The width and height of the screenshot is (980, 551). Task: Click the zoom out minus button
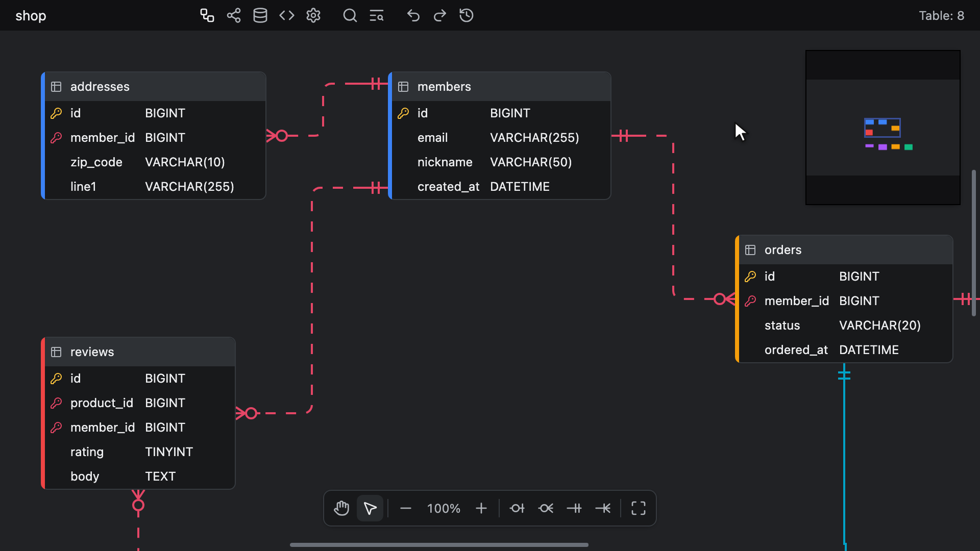pyautogui.click(x=406, y=508)
